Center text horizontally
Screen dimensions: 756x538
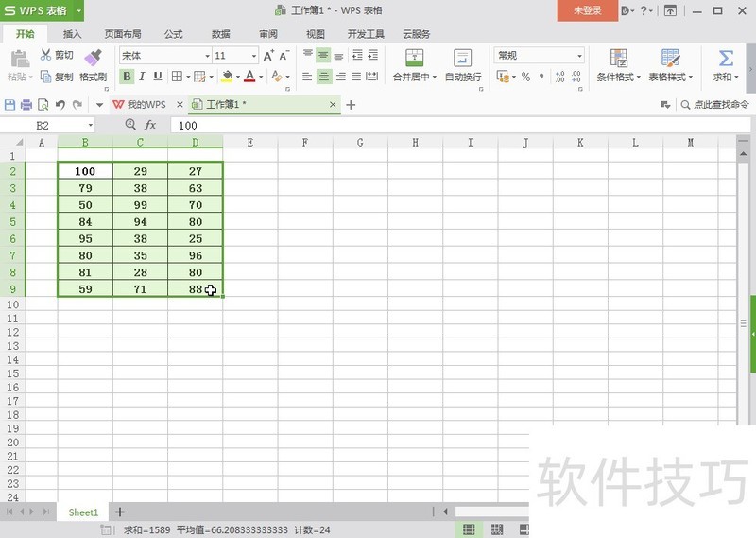[x=324, y=77]
